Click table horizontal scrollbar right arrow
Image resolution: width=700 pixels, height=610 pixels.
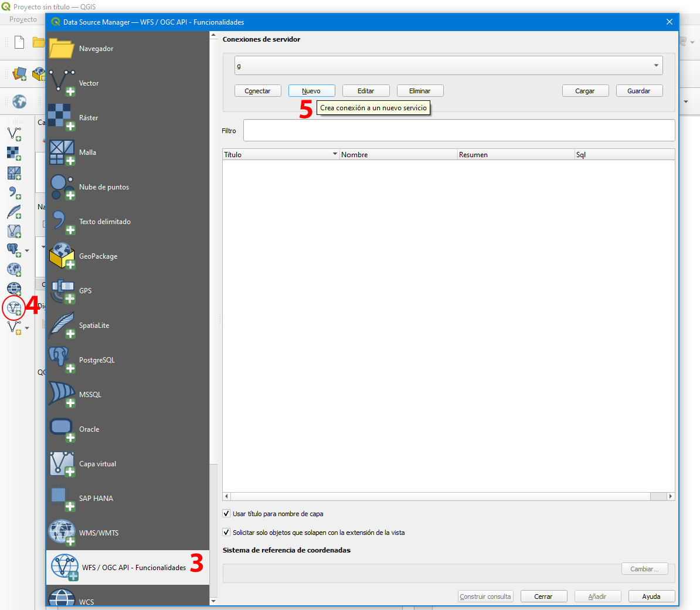coord(670,496)
